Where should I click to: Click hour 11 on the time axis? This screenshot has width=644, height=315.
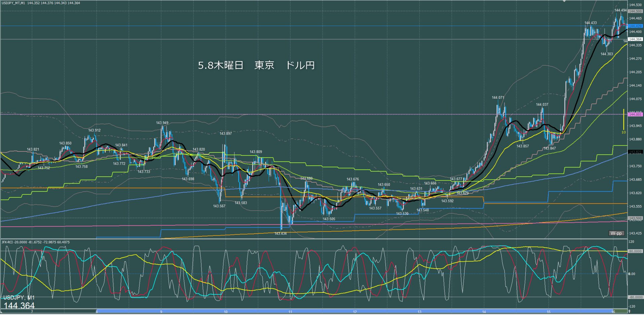[x=290, y=312]
